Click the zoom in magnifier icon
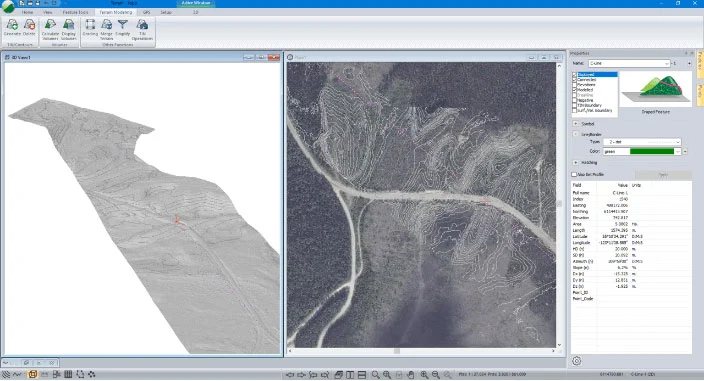 424,374
